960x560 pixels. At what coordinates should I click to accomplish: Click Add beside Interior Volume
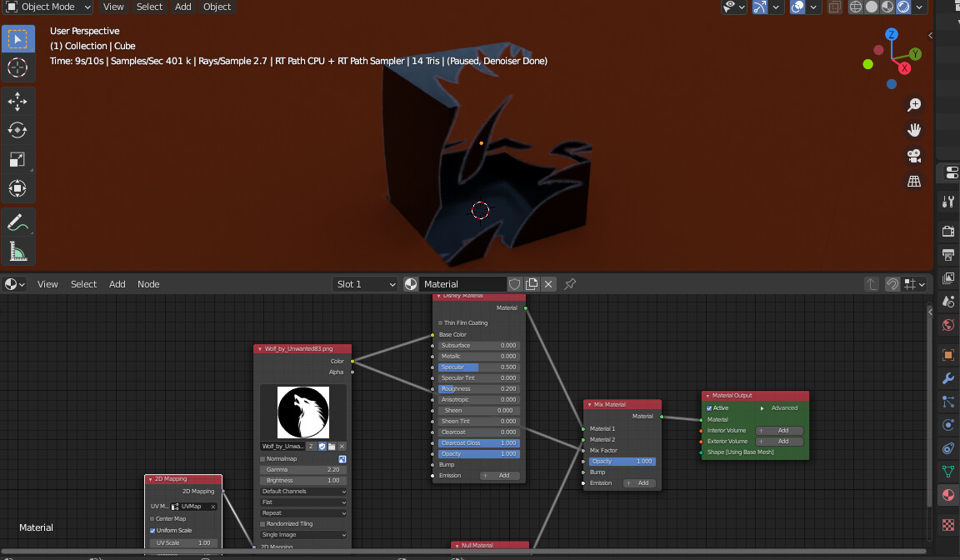(779, 431)
